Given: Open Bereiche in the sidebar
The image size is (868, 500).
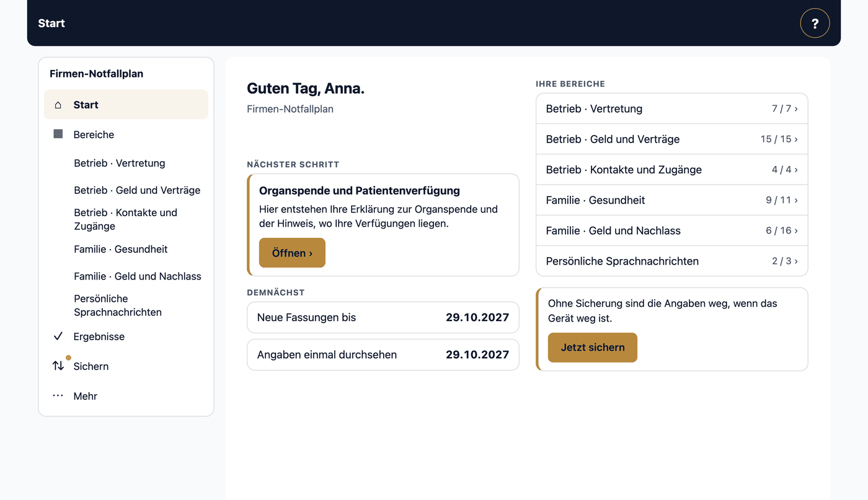Looking at the screenshot, I should point(126,134).
